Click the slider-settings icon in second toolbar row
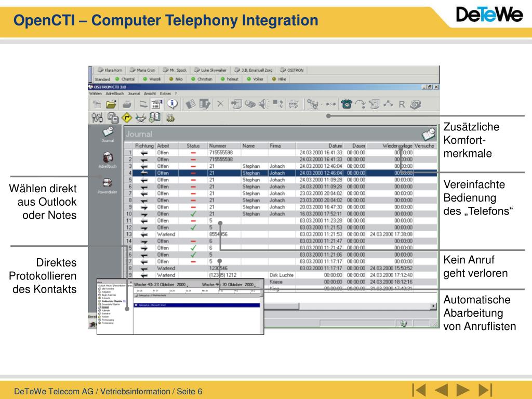The image size is (532, 399). [x=97, y=118]
